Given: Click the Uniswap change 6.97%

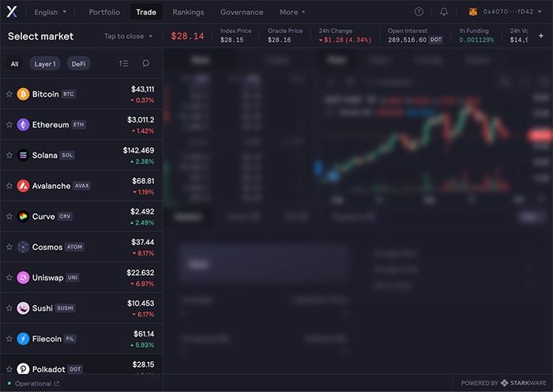Looking at the screenshot, I should click(142, 284).
